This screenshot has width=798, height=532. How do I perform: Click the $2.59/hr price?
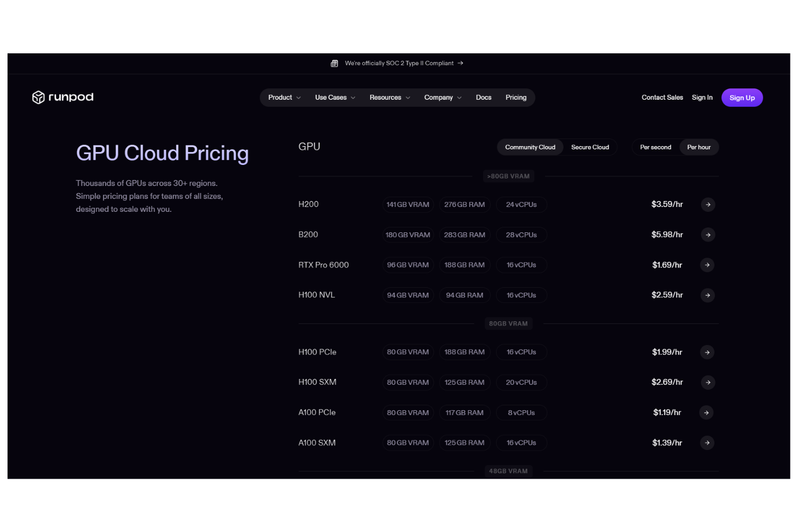point(667,295)
